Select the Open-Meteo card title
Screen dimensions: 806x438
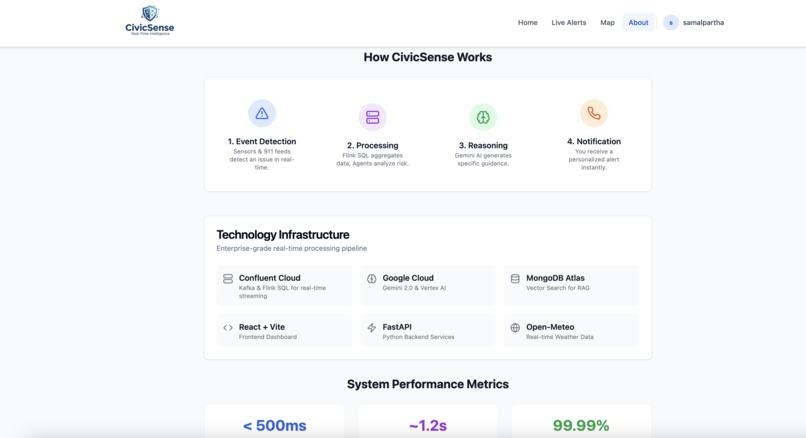[550, 327]
